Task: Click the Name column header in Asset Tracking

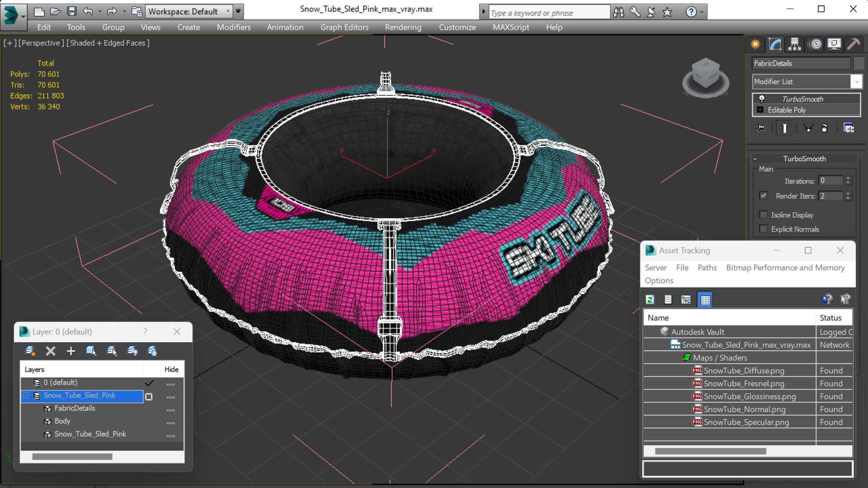Action: click(729, 318)
